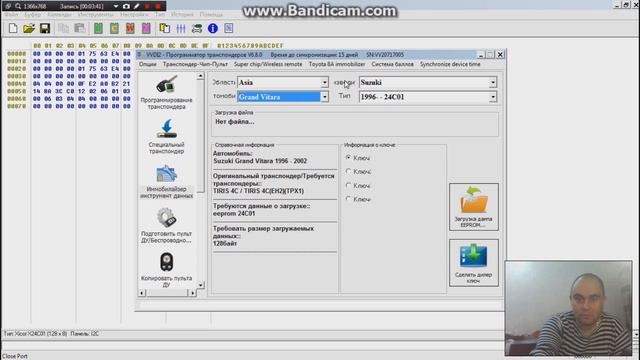Expand the Bandicam recording mode dropdown arrow
This screenshot has height=360, width=640.
point(116,6)
